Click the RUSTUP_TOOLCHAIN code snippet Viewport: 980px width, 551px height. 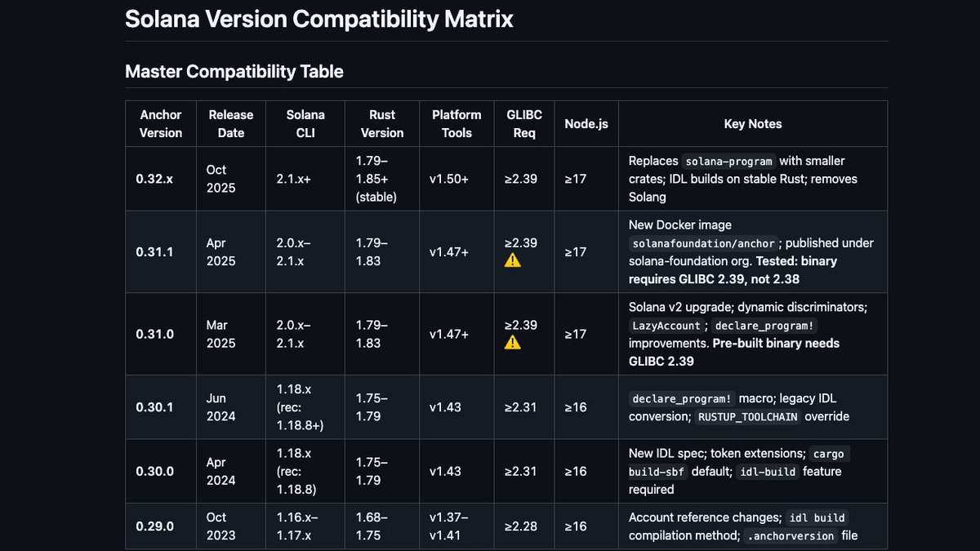tap(748, 416)
